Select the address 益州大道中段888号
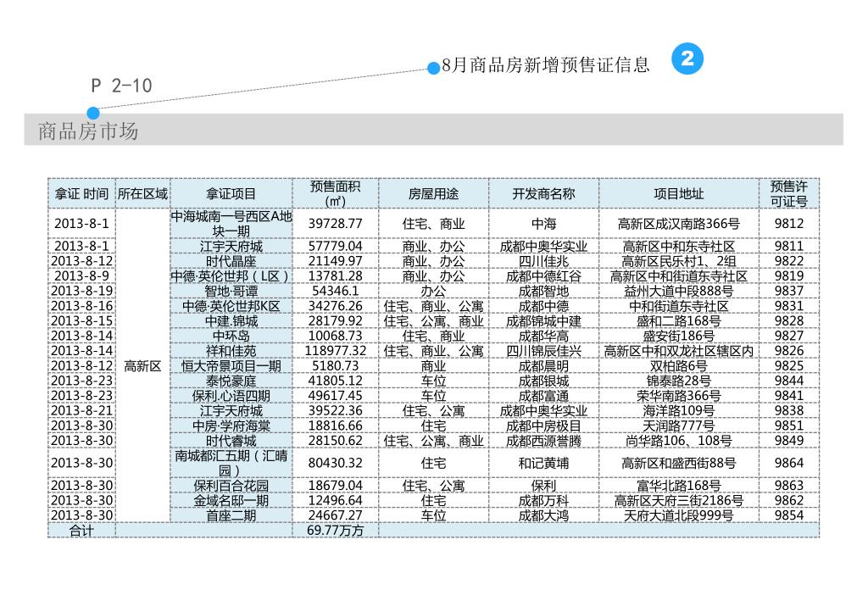Viewport: 868px width, 612px height. (679, 291)
